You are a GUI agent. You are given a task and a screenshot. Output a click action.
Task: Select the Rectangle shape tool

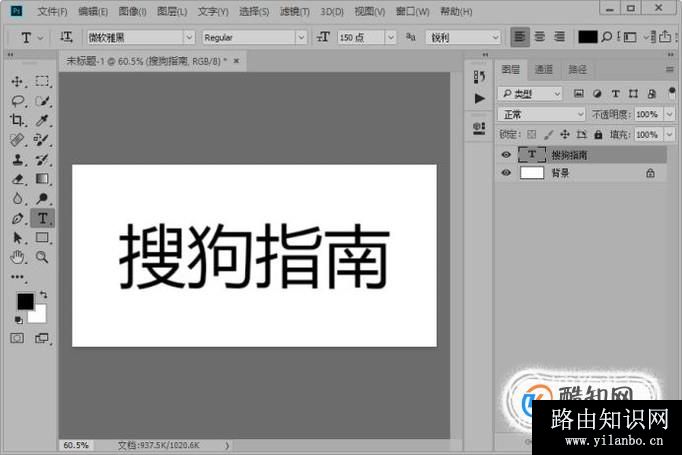(x=42, y=238)
